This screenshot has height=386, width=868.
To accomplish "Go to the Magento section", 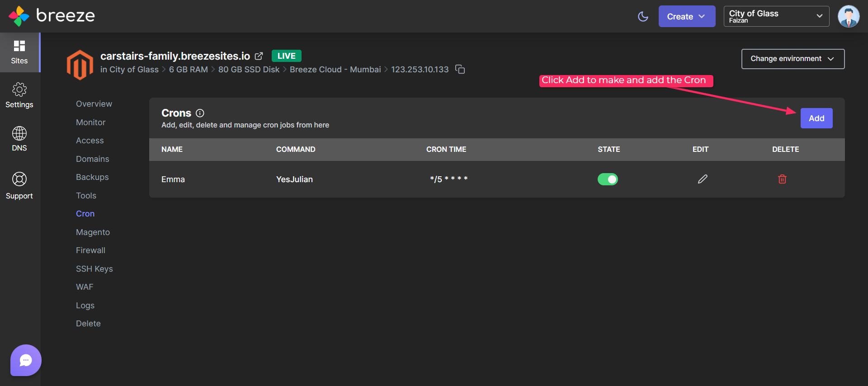I will 93,232.
